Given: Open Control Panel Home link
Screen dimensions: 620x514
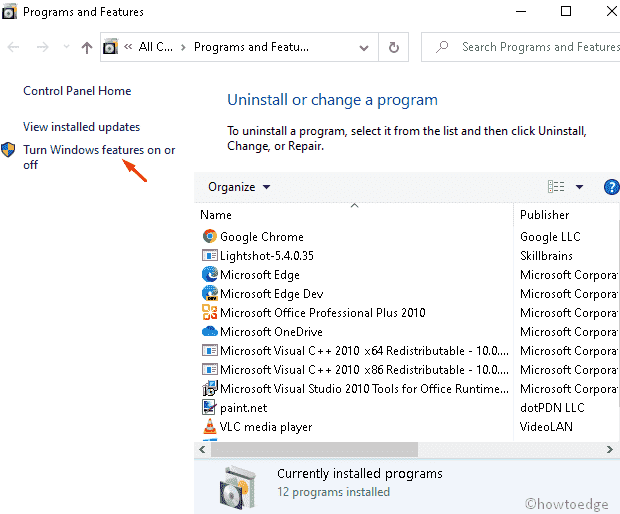Looking at the screenshot, I should pyautogui.click(x=77, y=91).
